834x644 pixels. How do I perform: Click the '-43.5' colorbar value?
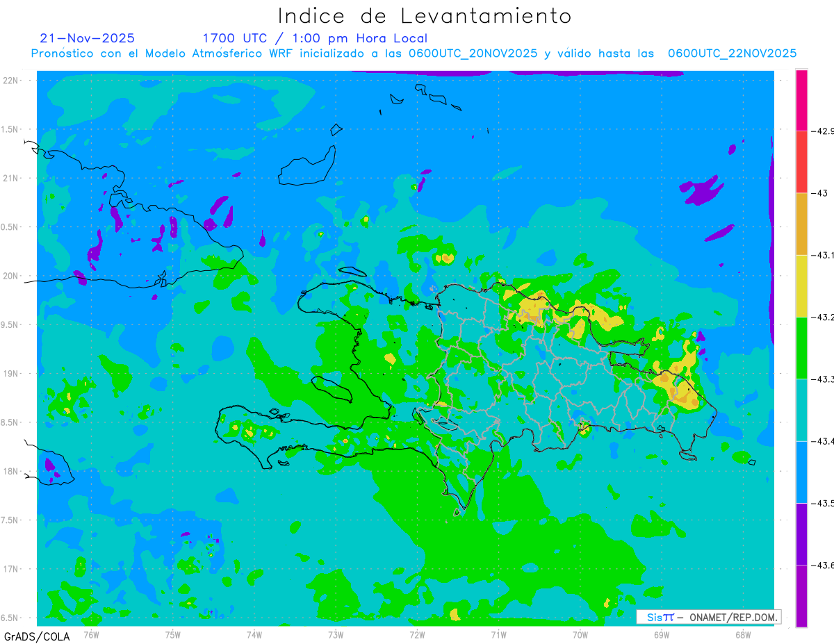click(x=824, y=503)
